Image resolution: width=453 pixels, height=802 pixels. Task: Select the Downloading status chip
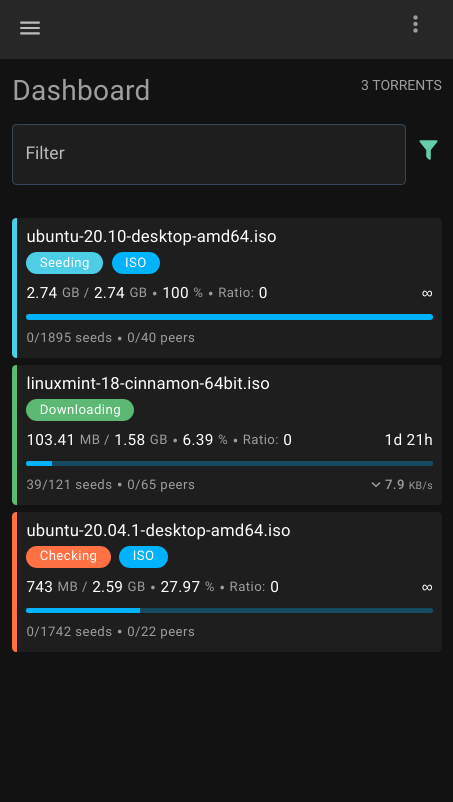coord(80,410)
